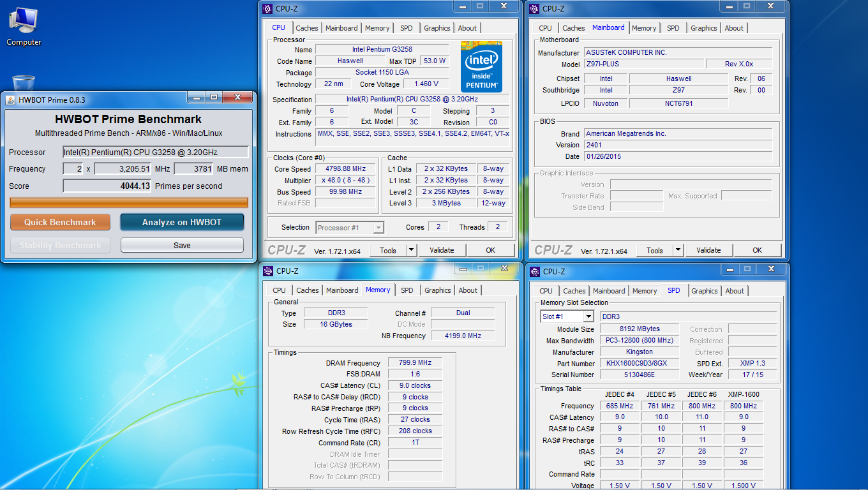Click Validate in CPU window
The height and width of the screenshot is (490, 868).
tap(442, 250)
